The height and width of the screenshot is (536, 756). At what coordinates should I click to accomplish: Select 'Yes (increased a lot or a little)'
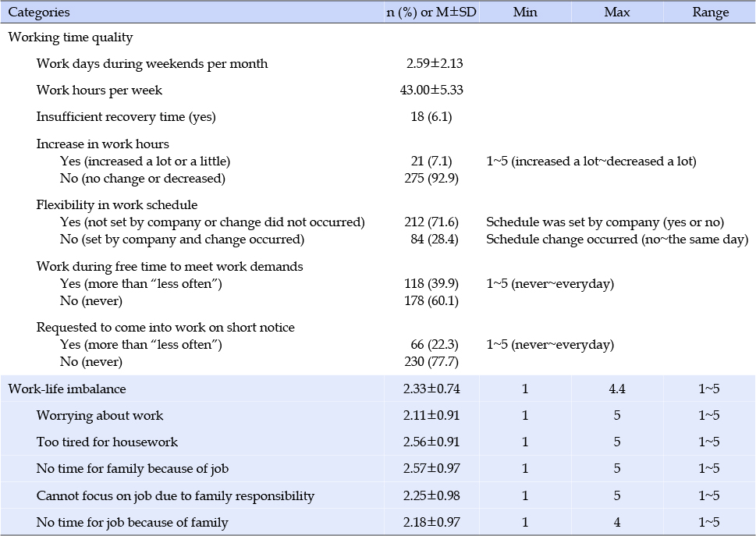(x=145, y=162)
